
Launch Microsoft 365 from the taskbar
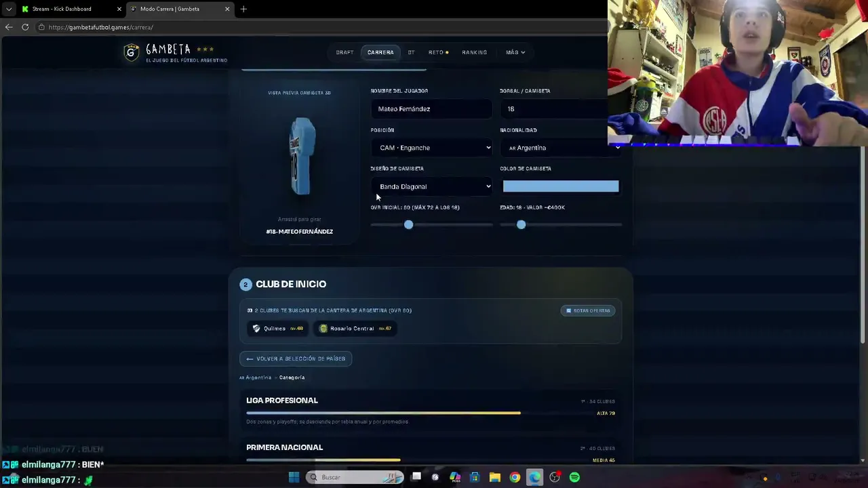click(x=455, y=477)
